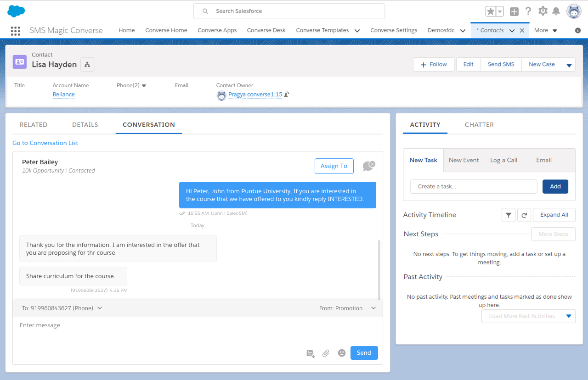Send the message with Send button
This screenshot has width=588, height=380.
tap(364, 353)
